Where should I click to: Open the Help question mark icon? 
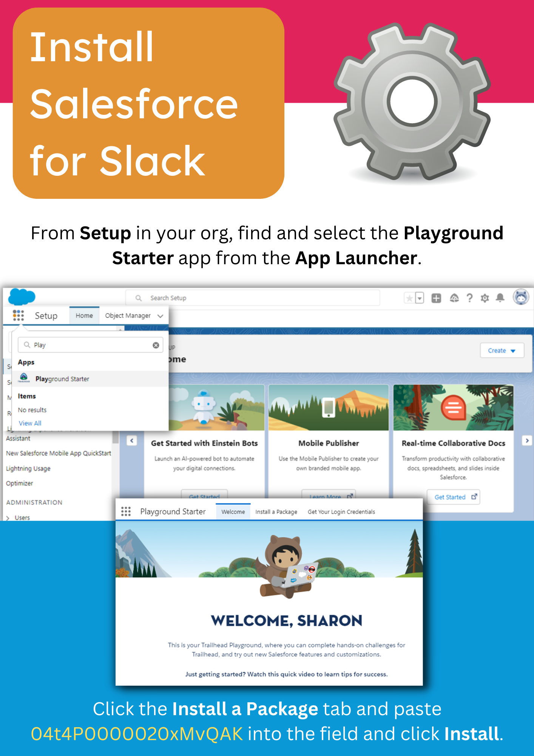tap(469, 298)
